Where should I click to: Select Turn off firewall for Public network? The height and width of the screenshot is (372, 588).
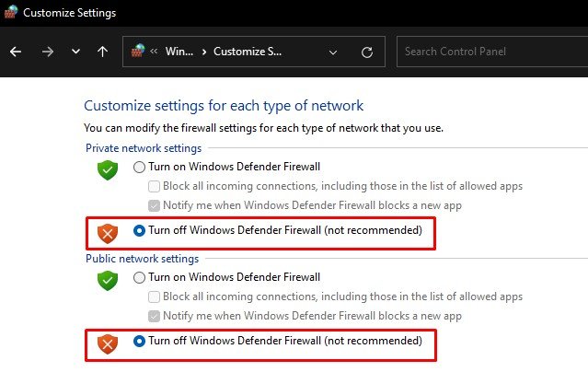coord(140,341)
